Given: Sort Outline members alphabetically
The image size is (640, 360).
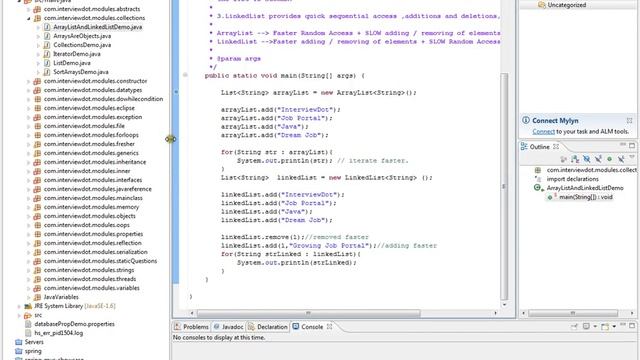Looking at the screenshot, I should (575, 159).
